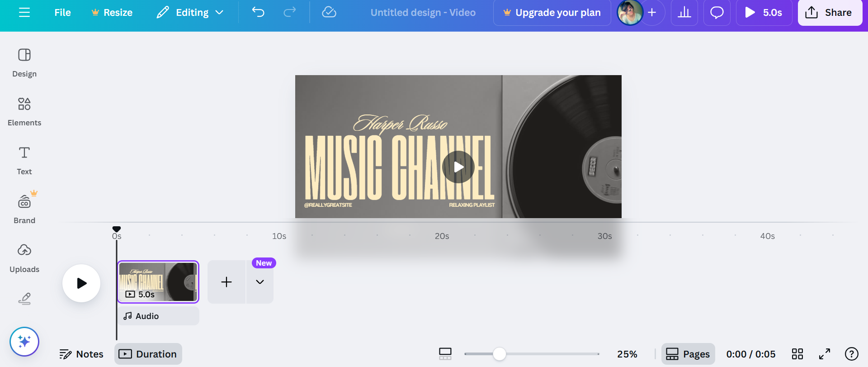This screenshot has width=868, height=367.
Task: Open the Text panel
Action: tap(24, 160)
